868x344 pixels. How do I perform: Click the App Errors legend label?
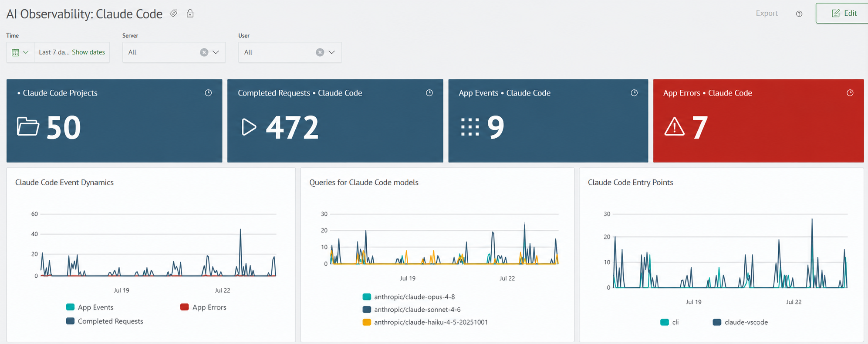209,307
